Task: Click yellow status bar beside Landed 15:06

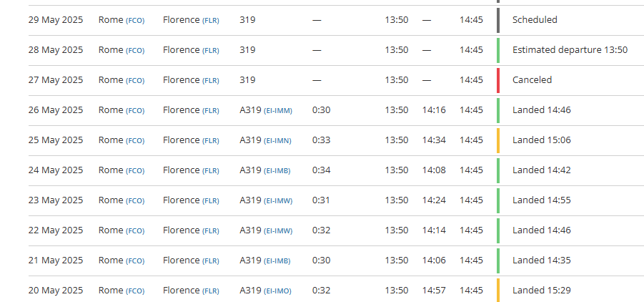Action: coord(497,140)
